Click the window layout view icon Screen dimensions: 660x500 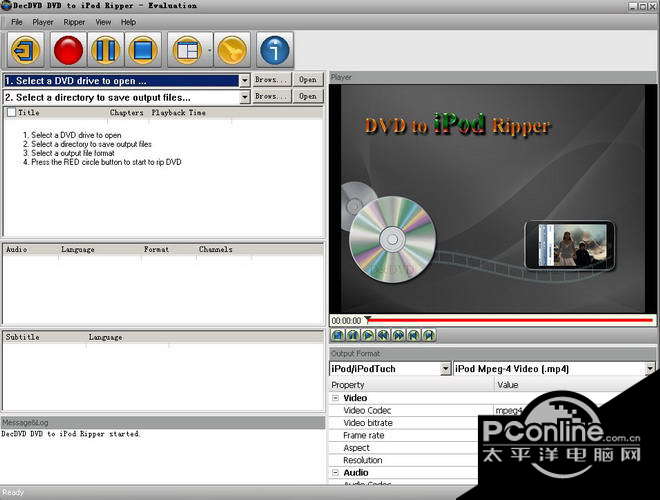click(x=187, y=50)
